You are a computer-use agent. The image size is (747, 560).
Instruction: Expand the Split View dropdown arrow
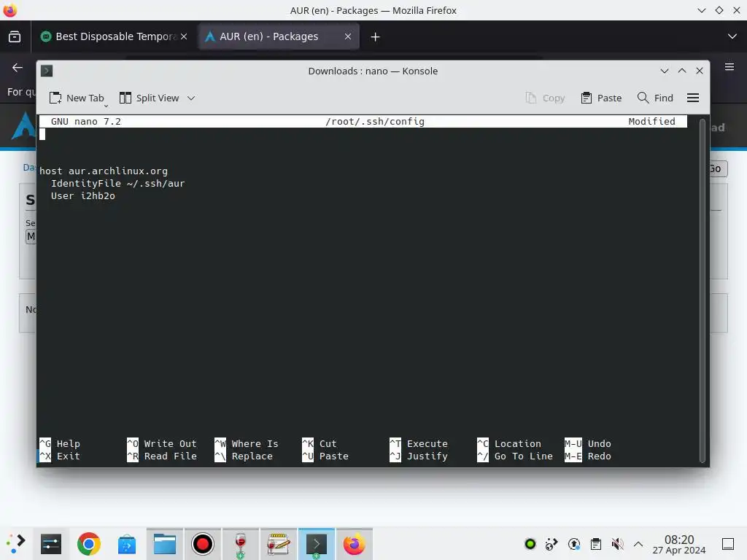(191, 98)
